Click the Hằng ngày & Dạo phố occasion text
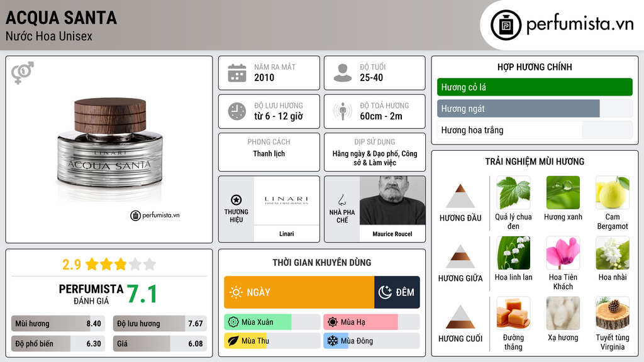This screenshot has width=644, height=362. point(375,158)
